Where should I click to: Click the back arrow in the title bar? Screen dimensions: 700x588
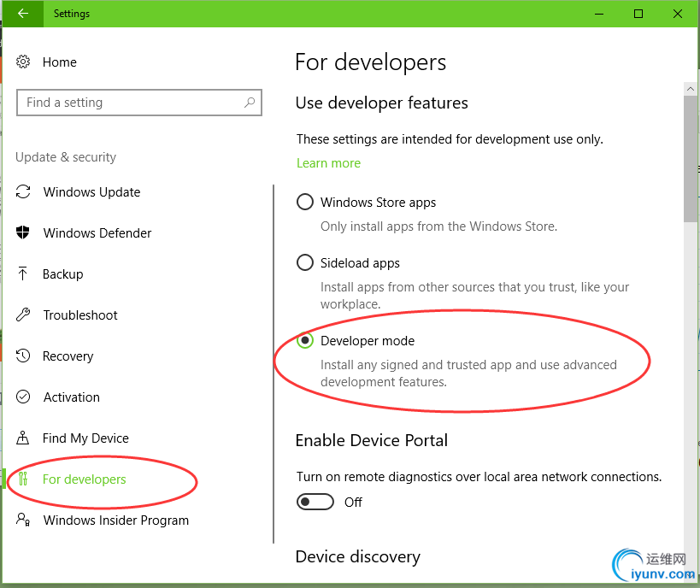click(x=22, y=14)
